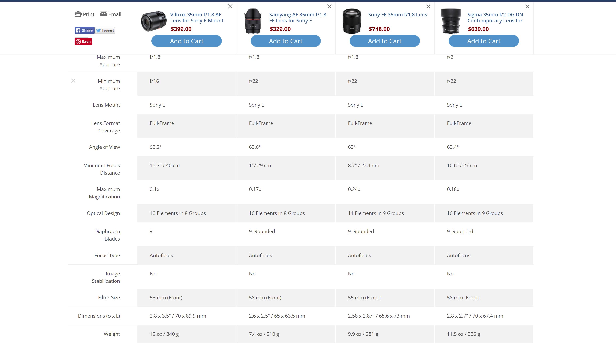The image size is (616, 364).
Task: Add Sigma 35mm f/2 lens to cart
Action: [484, 41]
